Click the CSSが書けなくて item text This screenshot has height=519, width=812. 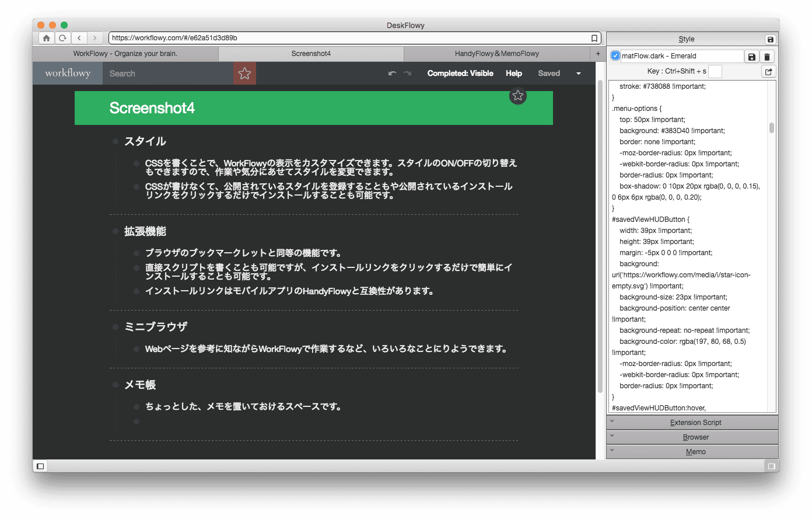(x=329, y=191)
